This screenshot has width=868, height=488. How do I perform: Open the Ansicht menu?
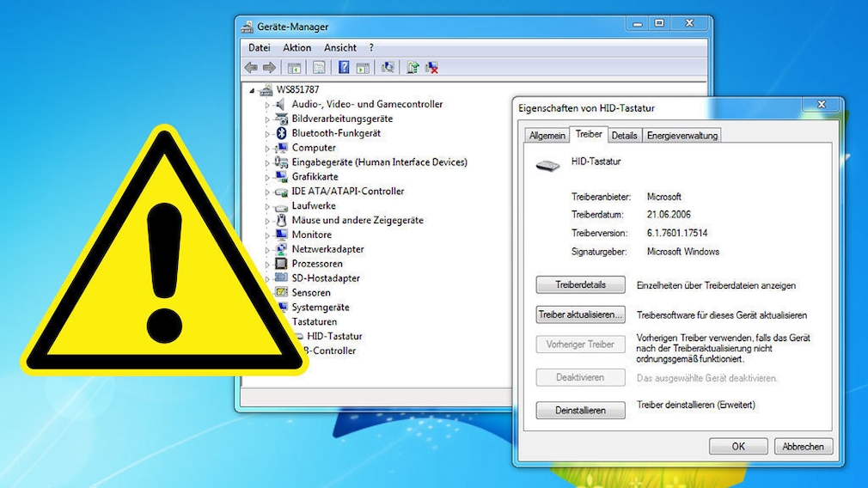339,47
